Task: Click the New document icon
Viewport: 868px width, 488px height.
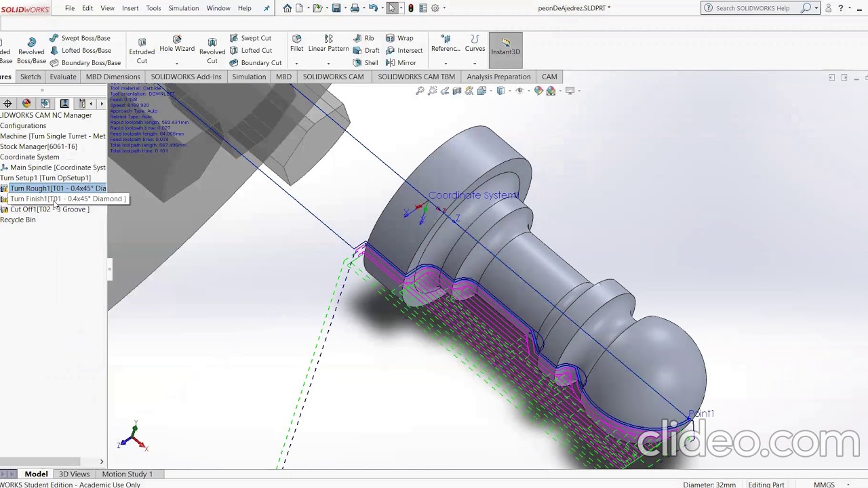Action: (x=299, y=8)
